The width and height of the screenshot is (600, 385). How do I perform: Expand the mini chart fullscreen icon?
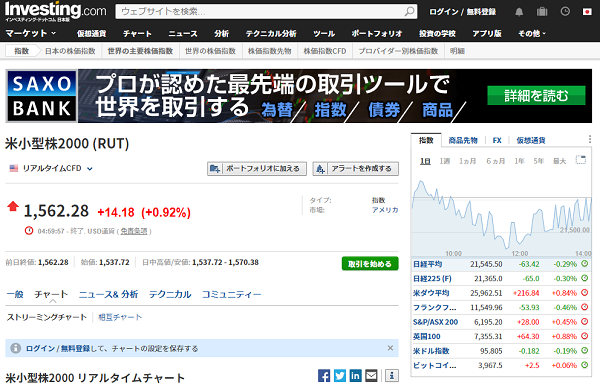(580, 160)
